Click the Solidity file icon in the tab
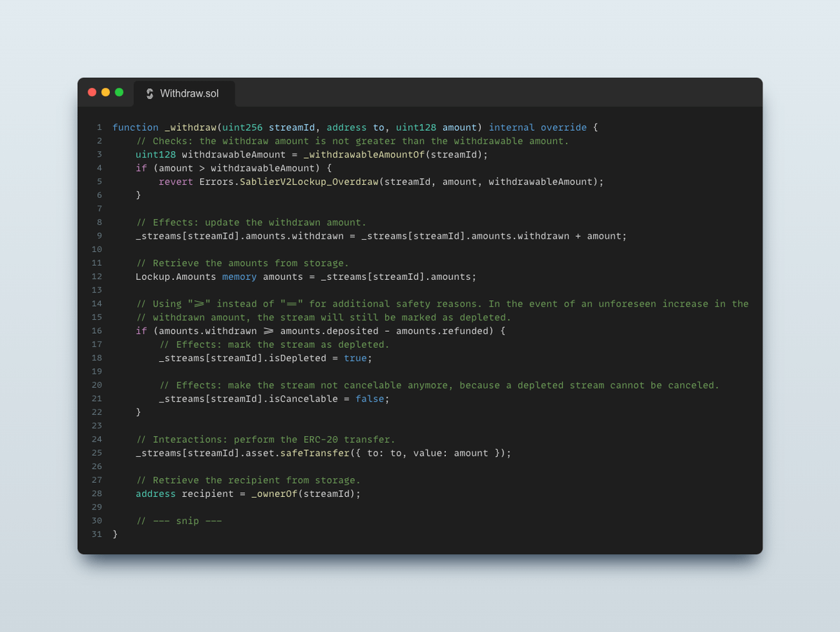The width and height of the screenshot is (840, 632). pos(150,94)
